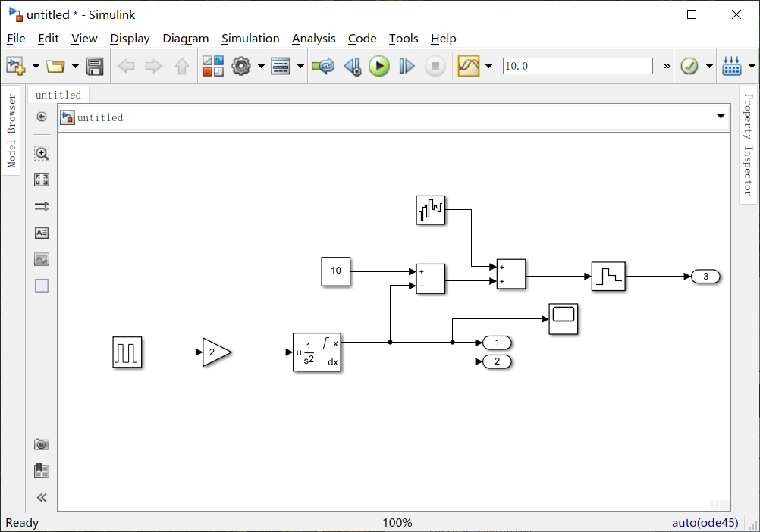Open the Simulink Library Browser
Screen dimensions: 760x532
(x=213, y=65)
